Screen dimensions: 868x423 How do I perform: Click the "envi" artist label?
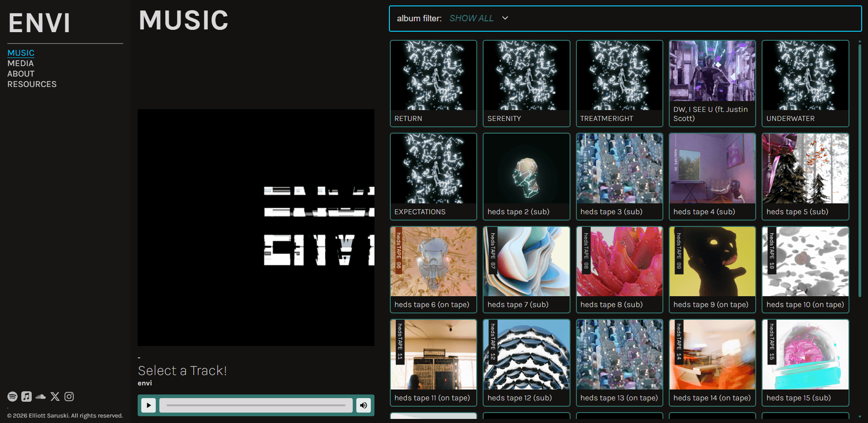[x=145, y=383]
